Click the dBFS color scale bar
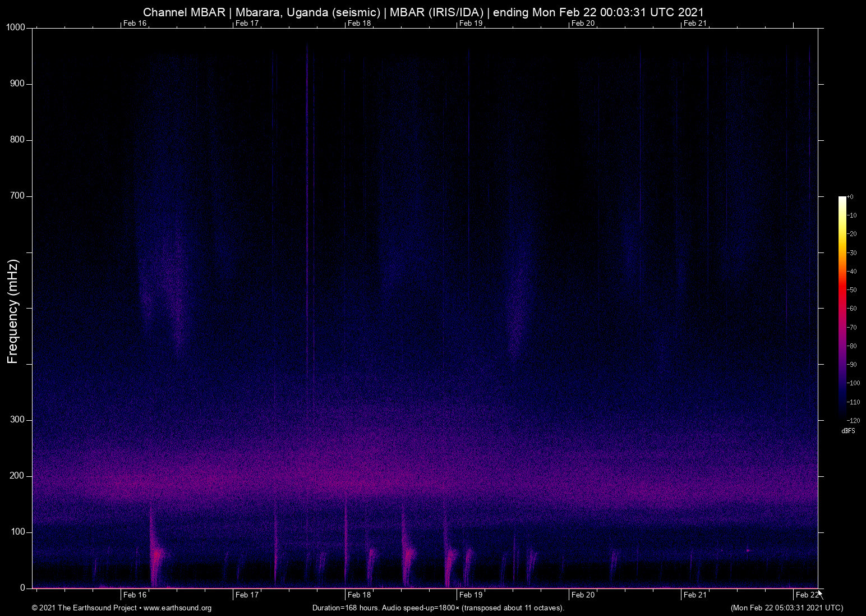 pyautogui.click(x=842, y=307)
